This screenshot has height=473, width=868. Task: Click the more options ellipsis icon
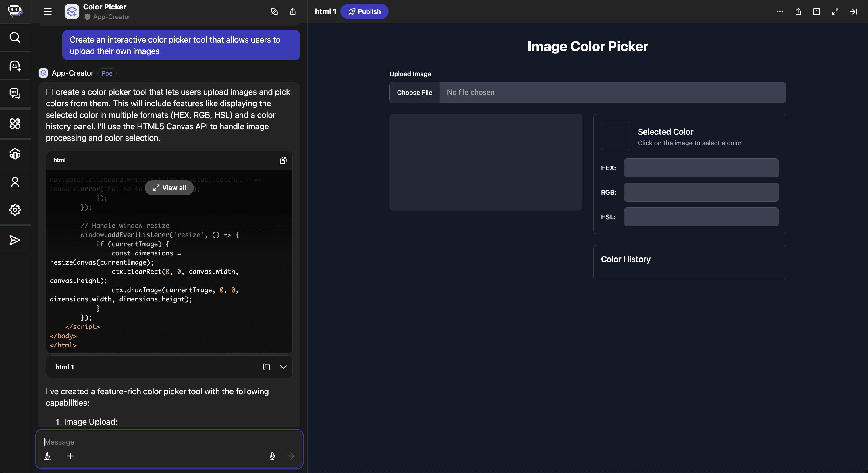pyautogui.click(x=780, y=11)
